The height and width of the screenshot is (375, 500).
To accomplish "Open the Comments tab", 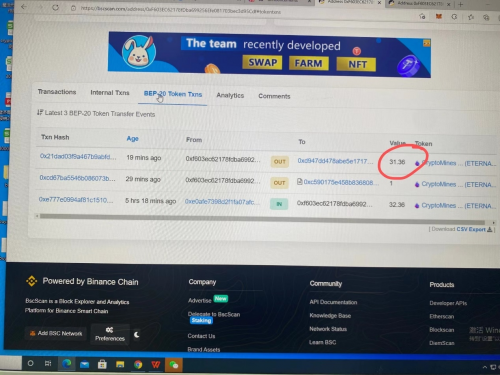I will click(x=274, y=96).
